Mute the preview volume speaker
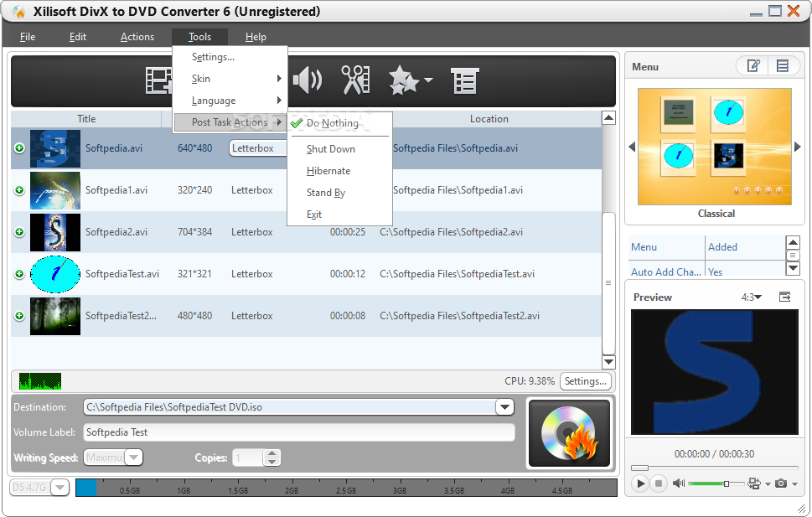Viewport: 812px width, 517px height. 679,483
